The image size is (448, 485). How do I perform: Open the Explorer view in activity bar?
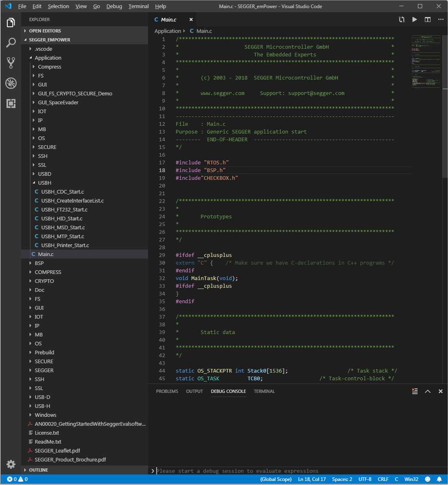click(11, 23)
